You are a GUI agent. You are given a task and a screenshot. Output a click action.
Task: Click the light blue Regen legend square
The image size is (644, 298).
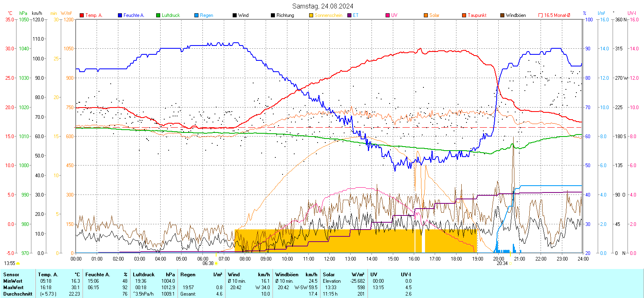tap(196, 15)
